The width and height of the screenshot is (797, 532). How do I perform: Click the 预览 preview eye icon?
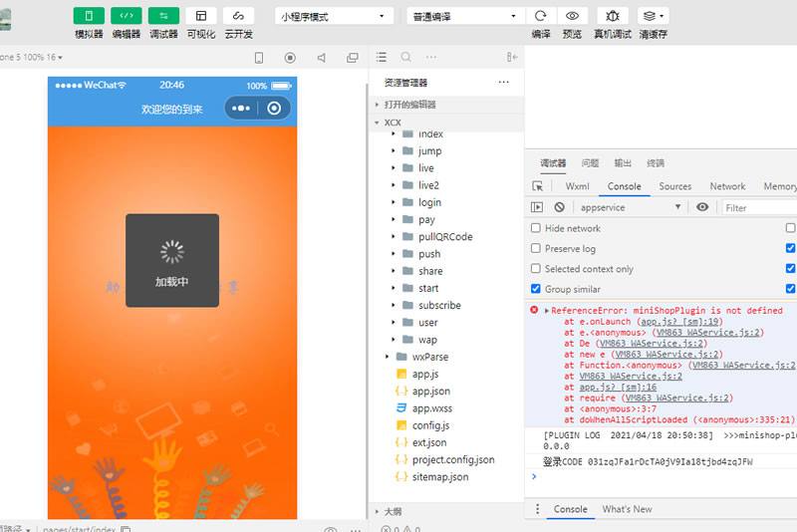pos(572,16)
